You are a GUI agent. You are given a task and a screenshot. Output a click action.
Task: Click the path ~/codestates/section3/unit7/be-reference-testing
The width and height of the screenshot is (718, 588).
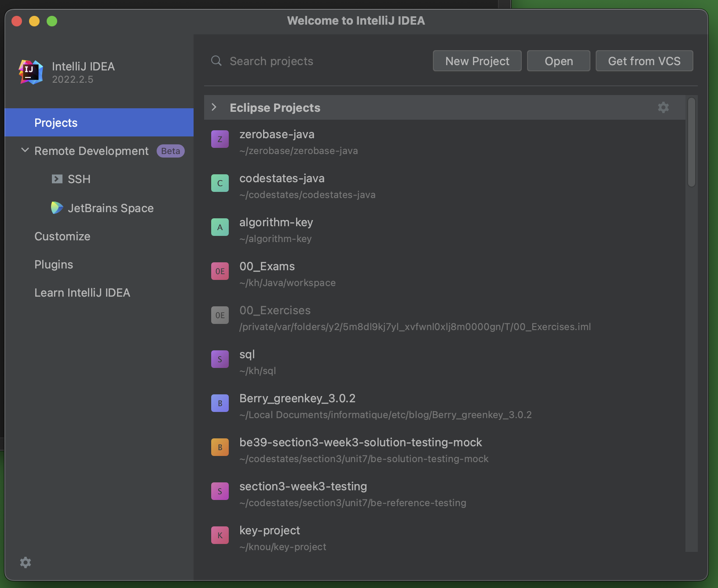pyautogui.click(x=353, y=503)
